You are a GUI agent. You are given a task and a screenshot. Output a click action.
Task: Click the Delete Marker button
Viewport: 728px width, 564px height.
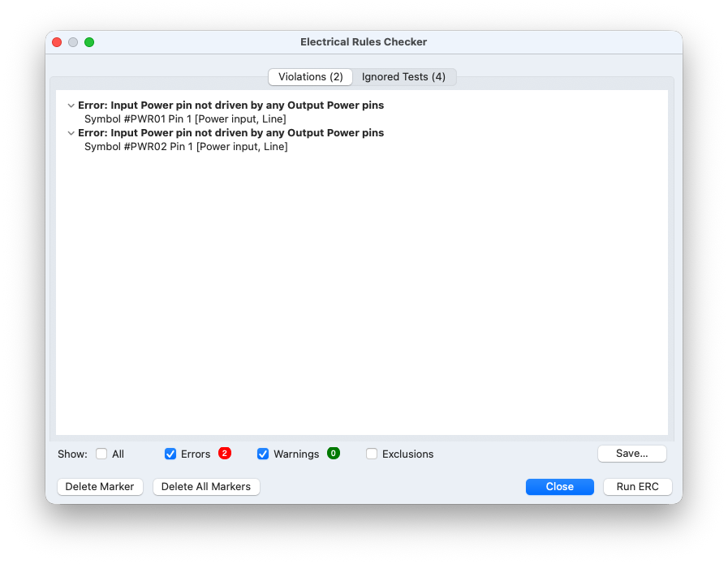(100, 487)
